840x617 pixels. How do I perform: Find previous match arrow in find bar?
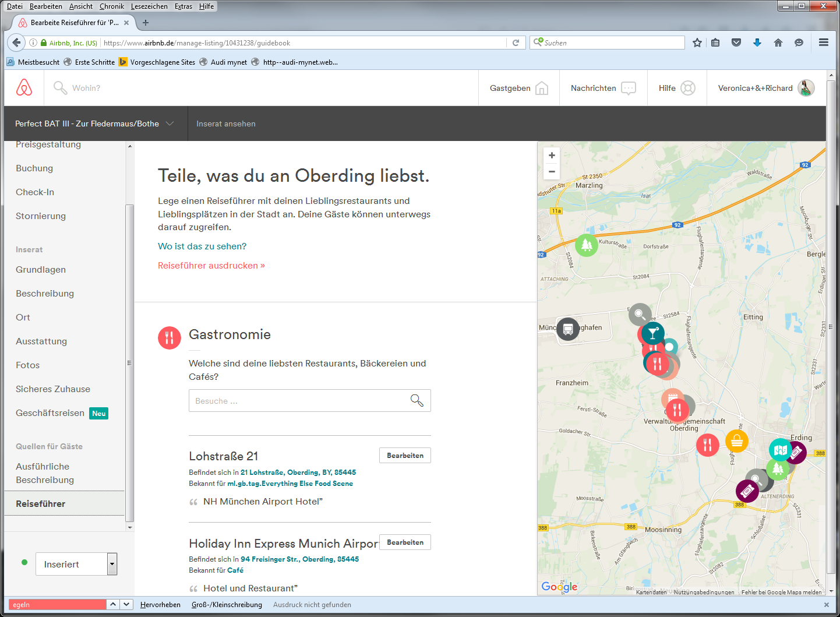114,605
